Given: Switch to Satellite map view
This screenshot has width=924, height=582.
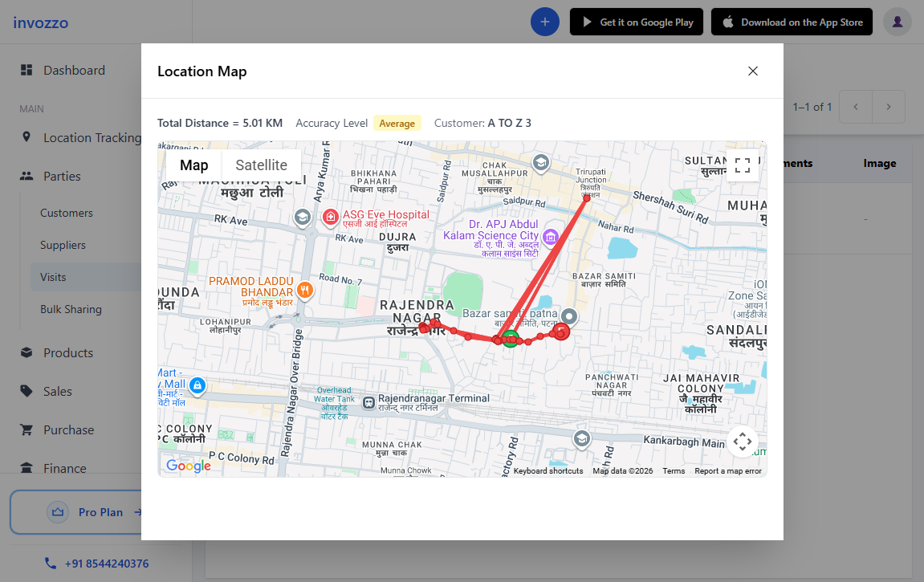Looking at the screenshot, I should click(261, 165).
